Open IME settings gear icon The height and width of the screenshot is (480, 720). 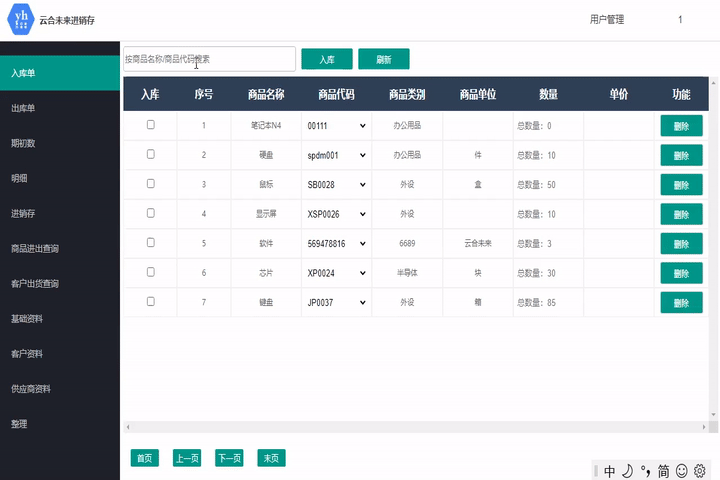point(700,471)
